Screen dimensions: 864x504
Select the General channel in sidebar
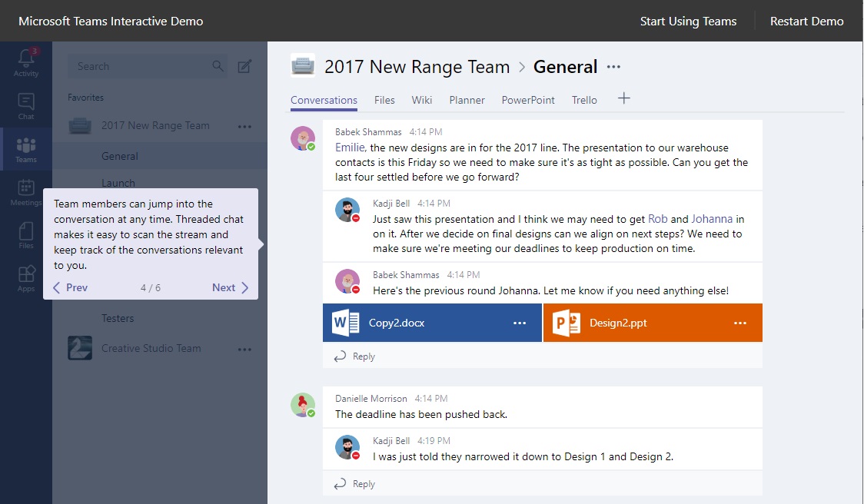tap(160, 156)
